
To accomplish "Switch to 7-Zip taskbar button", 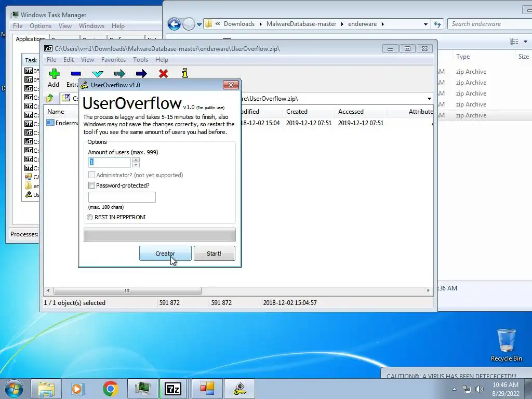I will (173, 389).
